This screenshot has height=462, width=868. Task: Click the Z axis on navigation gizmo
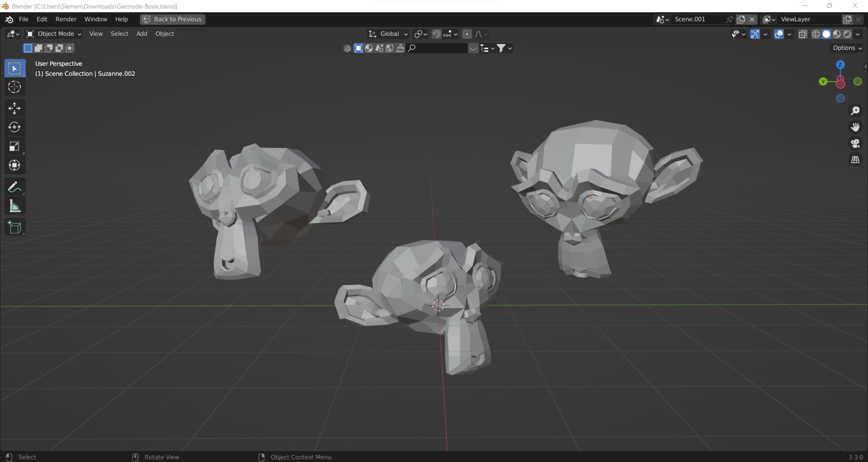840,65
